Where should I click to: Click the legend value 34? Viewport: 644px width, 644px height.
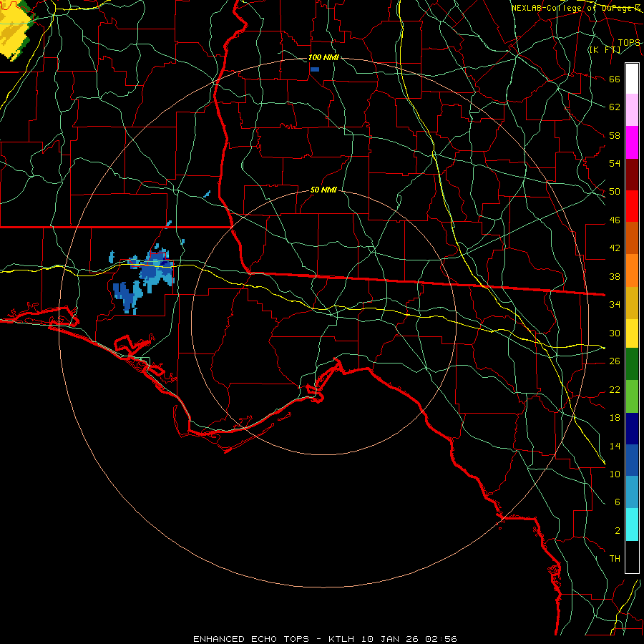615,305
